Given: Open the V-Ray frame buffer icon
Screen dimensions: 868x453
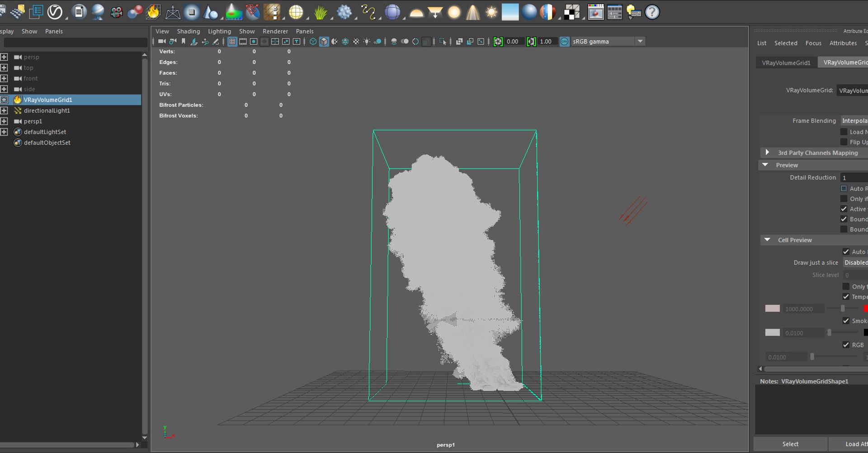Looking at the screenshot, I should tap(595, 12).
